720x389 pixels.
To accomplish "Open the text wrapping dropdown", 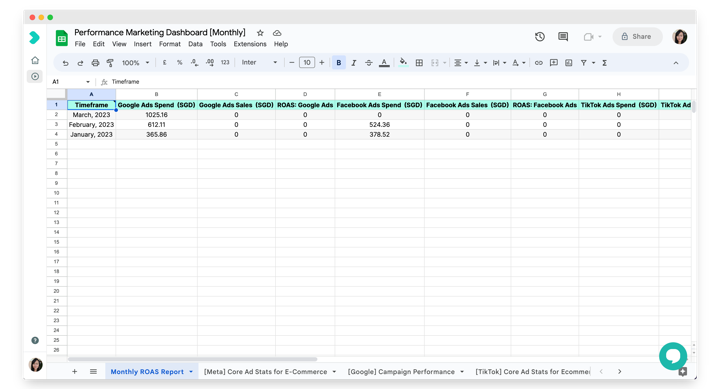I will (x=499, y=63).
